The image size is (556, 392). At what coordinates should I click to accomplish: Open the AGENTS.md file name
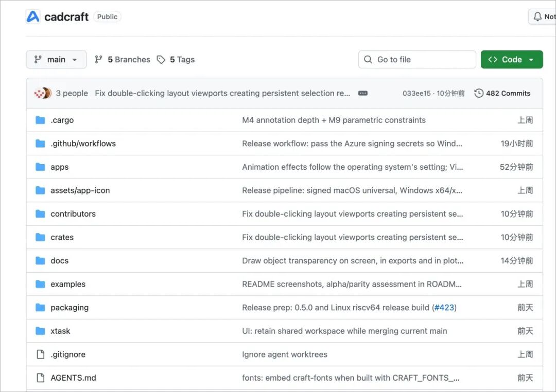pyautogui.click(x=74, y=378)
